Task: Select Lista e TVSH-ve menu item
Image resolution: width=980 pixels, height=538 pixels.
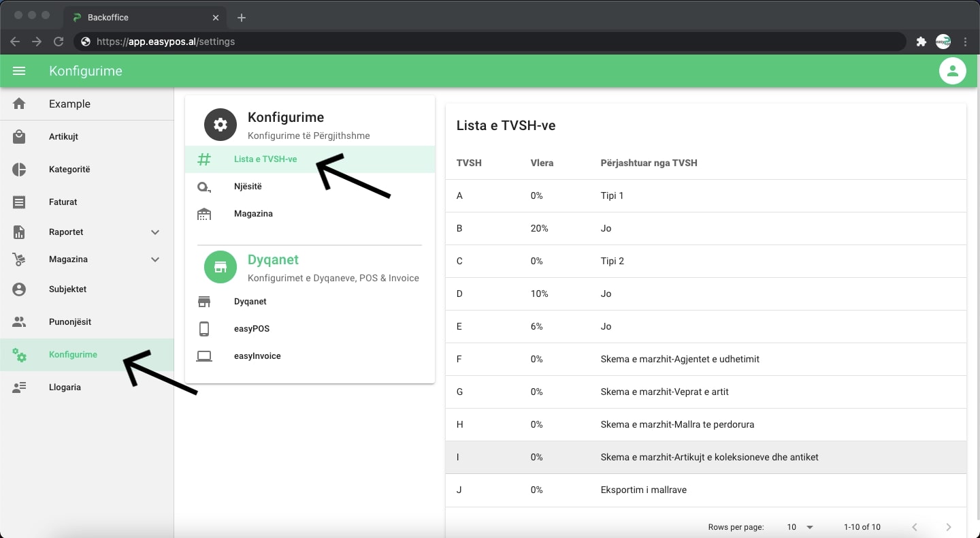Action: [265, 159]
